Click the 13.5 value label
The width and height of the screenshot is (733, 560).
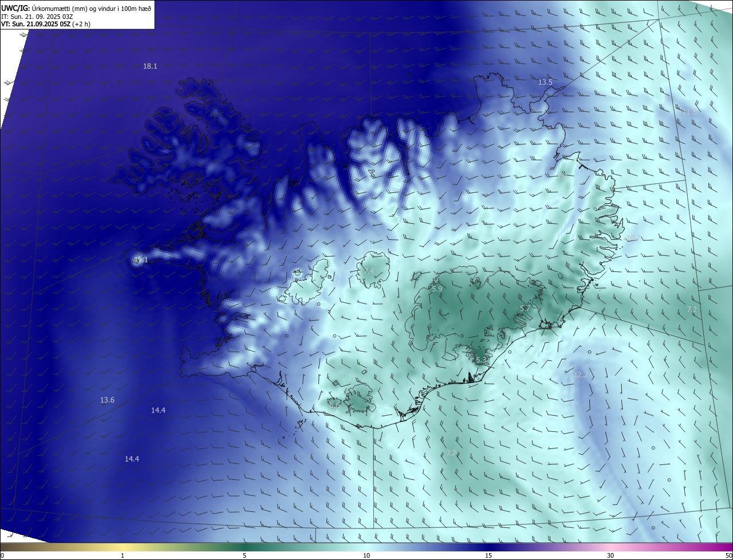coord(545,82)
